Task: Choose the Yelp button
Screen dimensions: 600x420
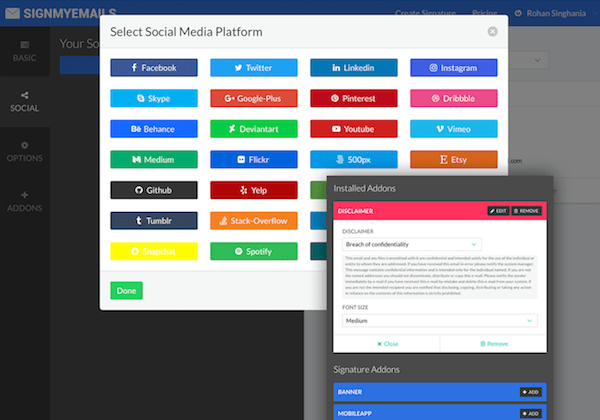Action: [x=254, y=190]
